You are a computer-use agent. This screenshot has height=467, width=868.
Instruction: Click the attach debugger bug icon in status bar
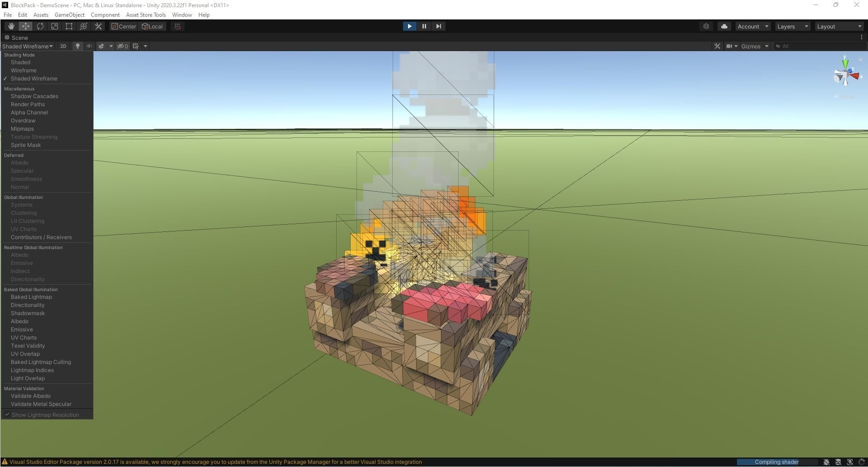826,462
